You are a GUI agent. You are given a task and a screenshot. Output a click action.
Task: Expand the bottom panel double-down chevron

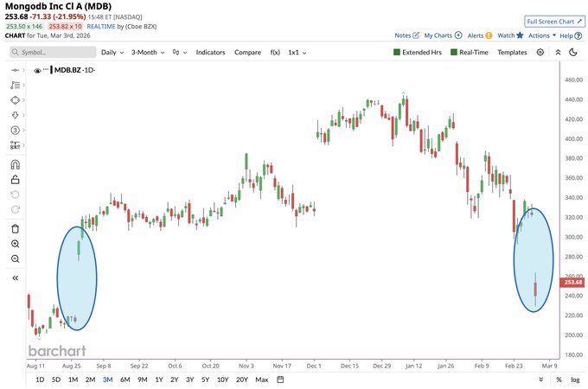click(540, 379)
